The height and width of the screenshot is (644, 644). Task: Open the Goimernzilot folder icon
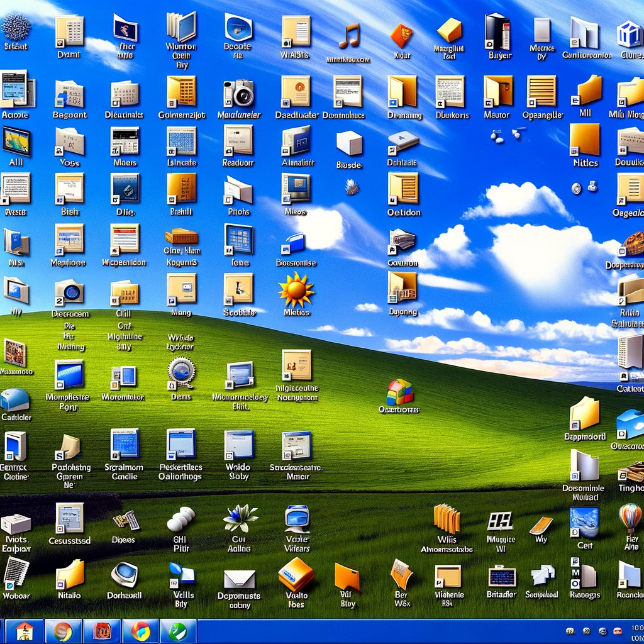point(181,92)
